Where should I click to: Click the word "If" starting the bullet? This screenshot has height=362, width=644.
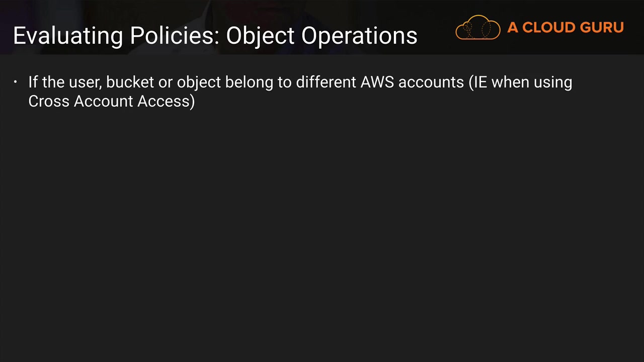pos(33,82)
